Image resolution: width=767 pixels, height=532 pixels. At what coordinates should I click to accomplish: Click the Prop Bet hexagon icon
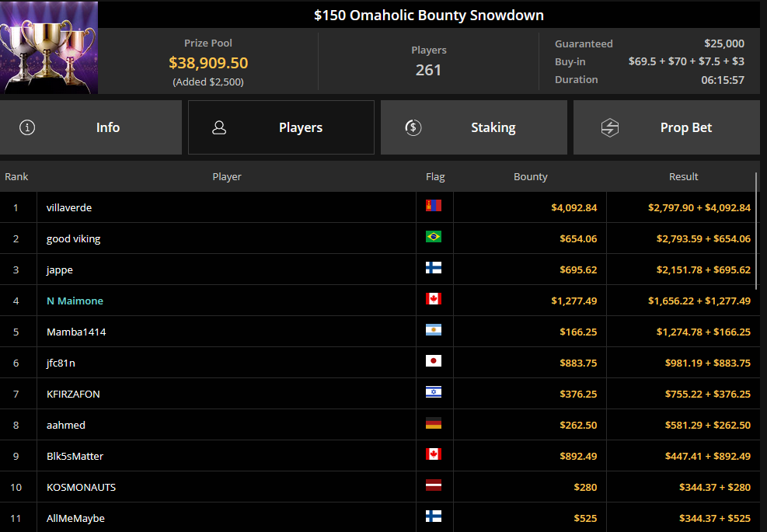click(609, 127)
